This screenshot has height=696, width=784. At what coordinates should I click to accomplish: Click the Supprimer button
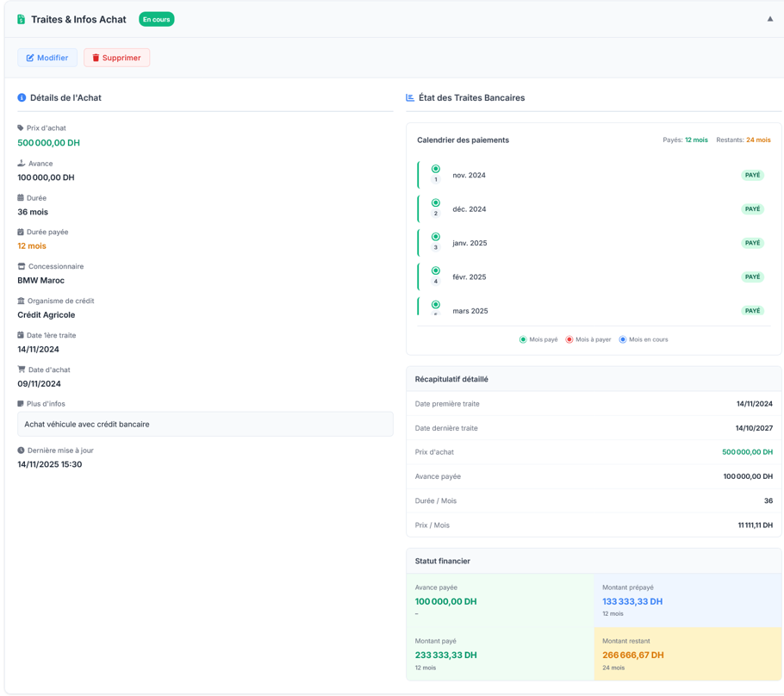tap(116, 58)
